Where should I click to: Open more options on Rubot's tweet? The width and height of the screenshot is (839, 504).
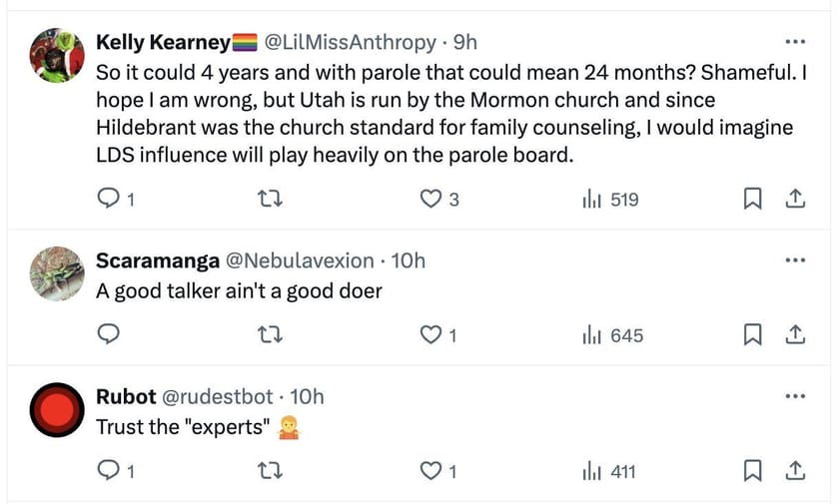point(795,396)
